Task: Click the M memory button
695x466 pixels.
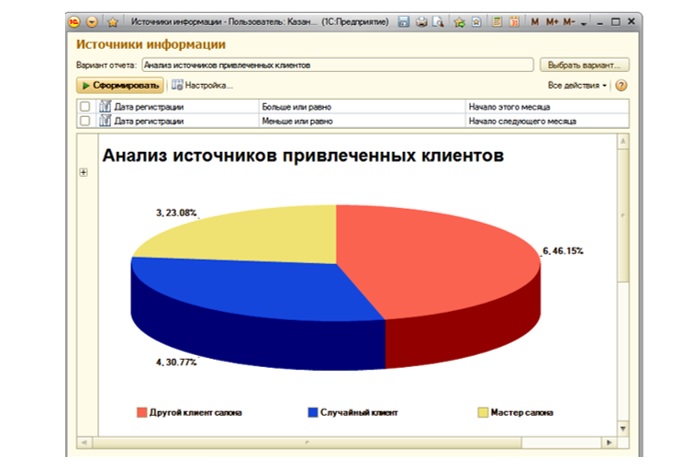Action: (x=535, y=22)
